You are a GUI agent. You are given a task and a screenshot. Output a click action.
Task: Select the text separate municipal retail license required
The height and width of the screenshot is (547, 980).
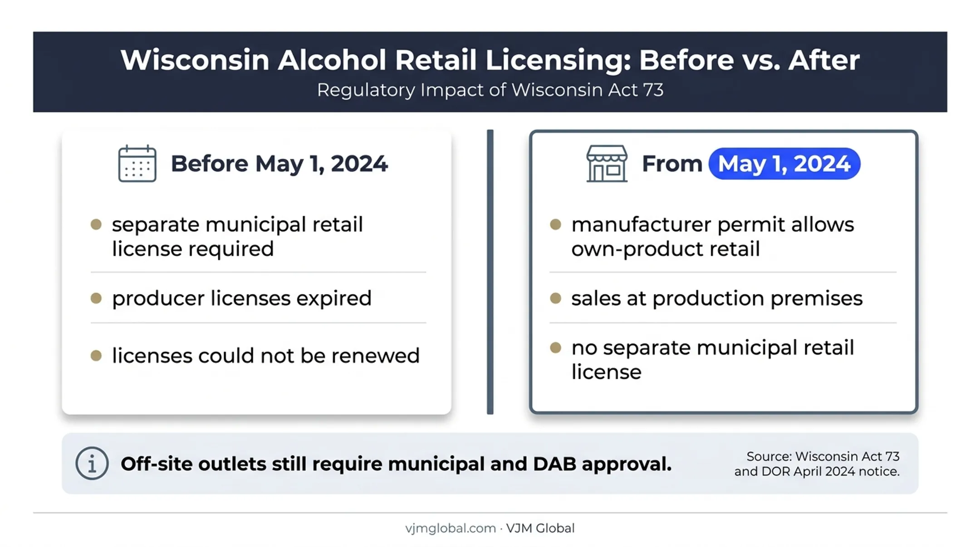[237, 237]
